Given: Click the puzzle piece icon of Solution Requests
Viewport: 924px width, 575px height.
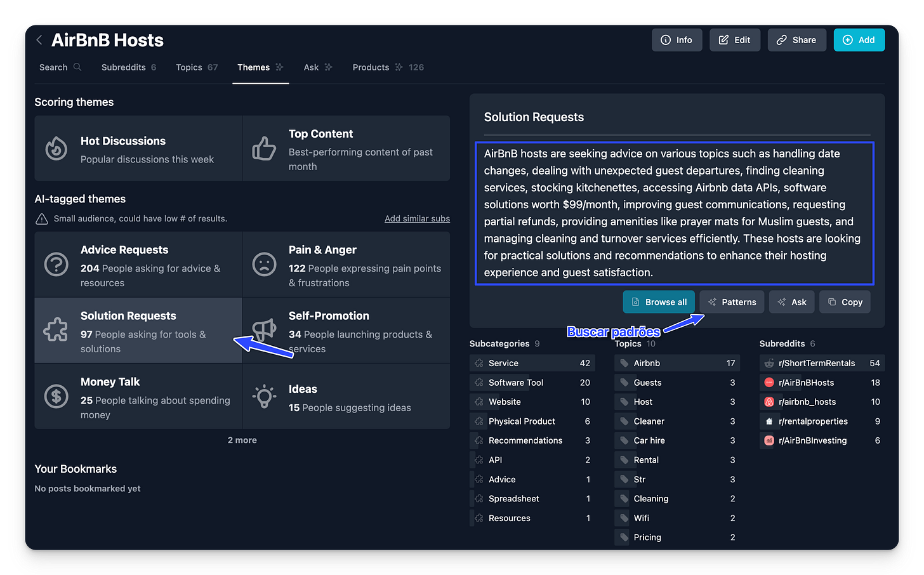Looking at the screenshot, I should click(56, 330).
